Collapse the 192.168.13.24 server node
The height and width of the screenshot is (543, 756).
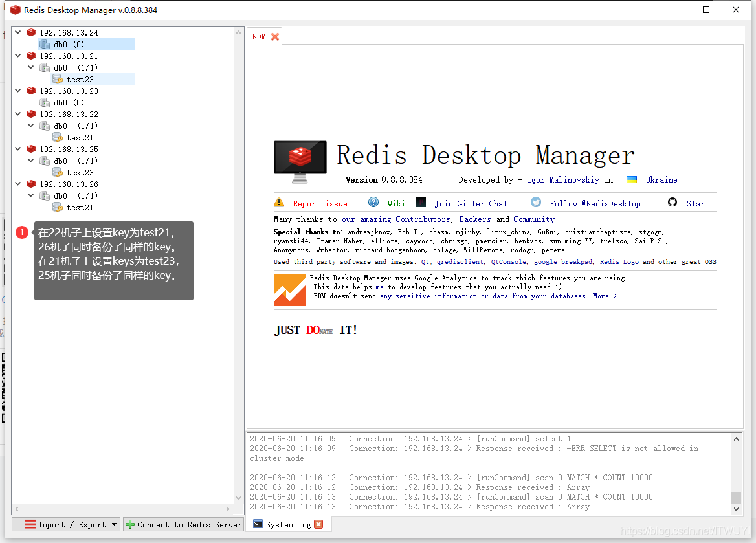click(18, 32)
